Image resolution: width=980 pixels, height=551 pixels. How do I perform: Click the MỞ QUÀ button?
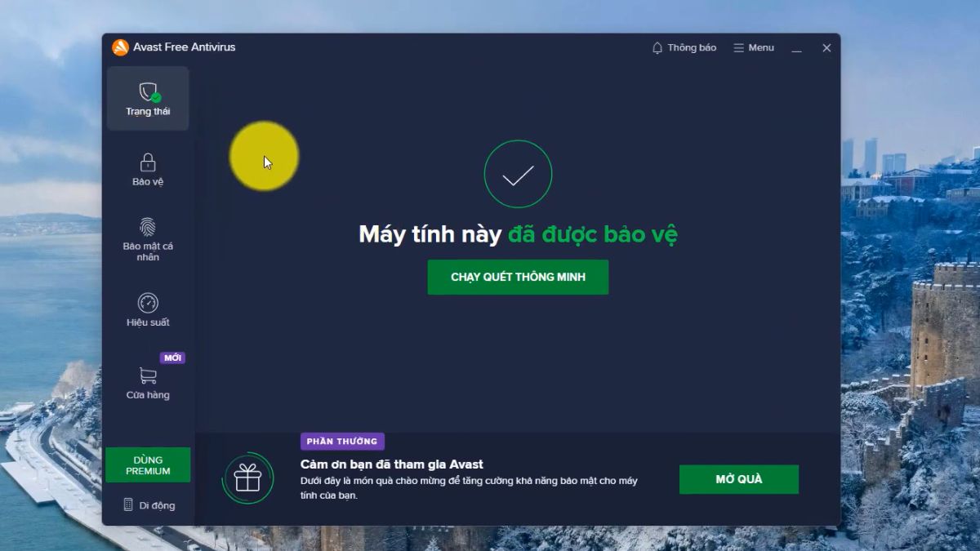[x=739, y=479]
